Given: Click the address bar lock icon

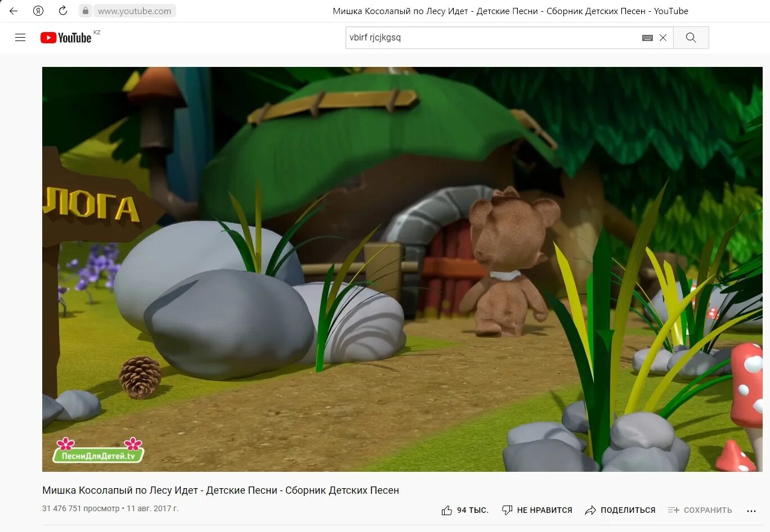Looking at the screenshot, I should [86, 11].
